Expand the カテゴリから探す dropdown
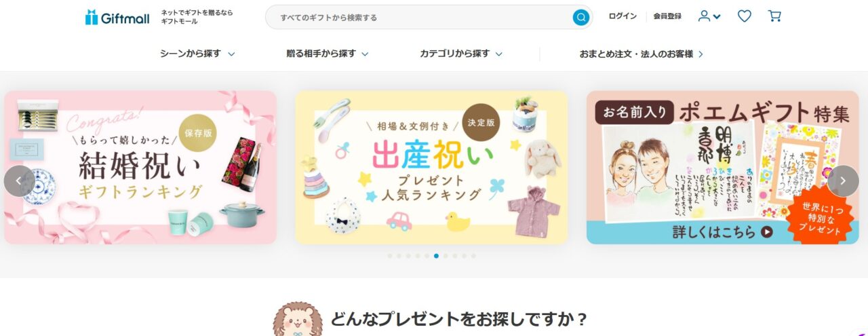This screenshot has width=868, height=336. coord(461,54)
